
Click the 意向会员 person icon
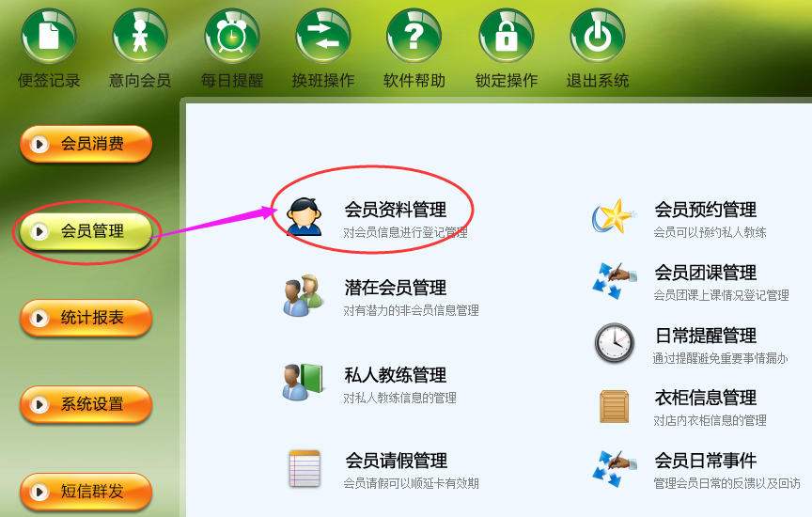[140, 36]
